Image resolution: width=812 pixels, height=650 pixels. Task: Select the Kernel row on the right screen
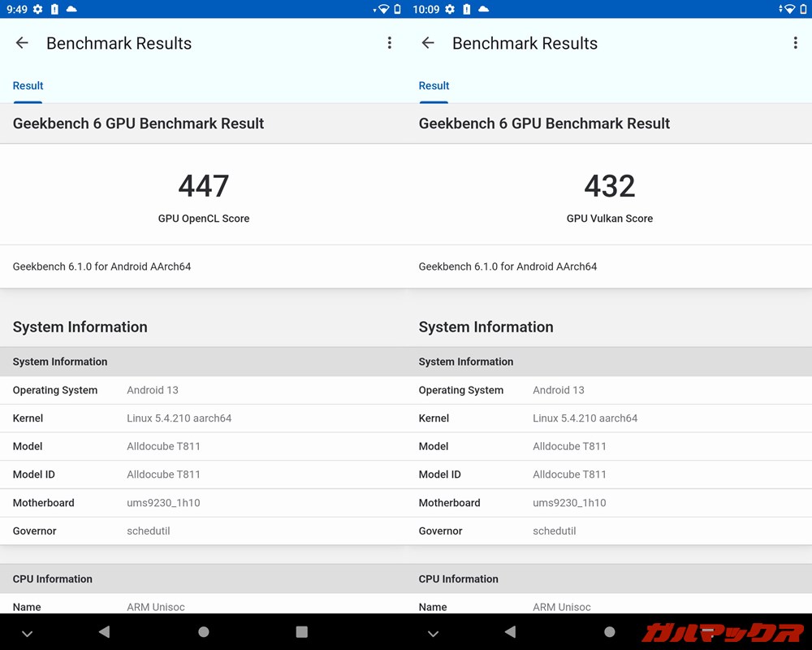click(x=609, y=418)
